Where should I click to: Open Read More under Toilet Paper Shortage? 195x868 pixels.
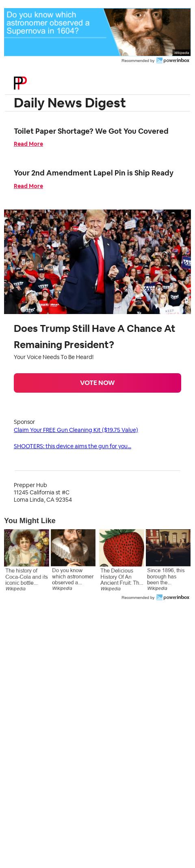[28, 144]
